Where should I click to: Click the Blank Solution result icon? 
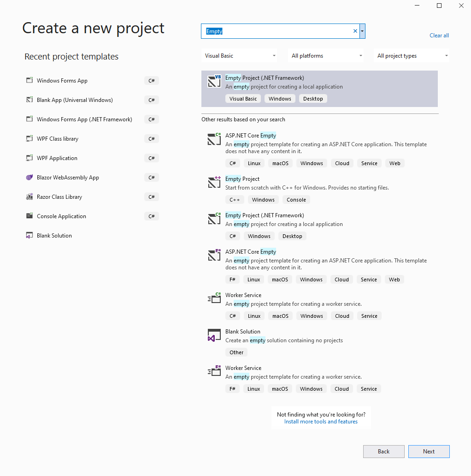214,335
